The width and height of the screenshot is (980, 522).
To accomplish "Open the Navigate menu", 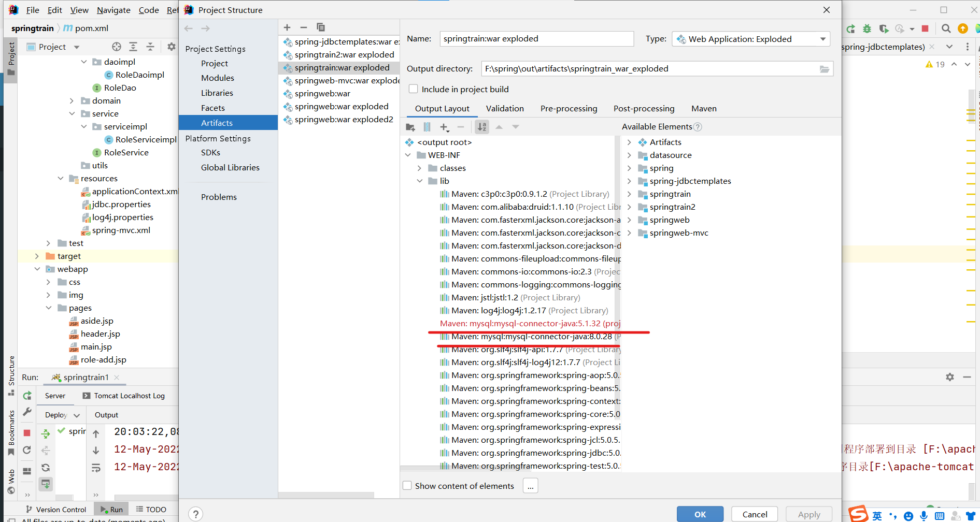I will (113, 10).
